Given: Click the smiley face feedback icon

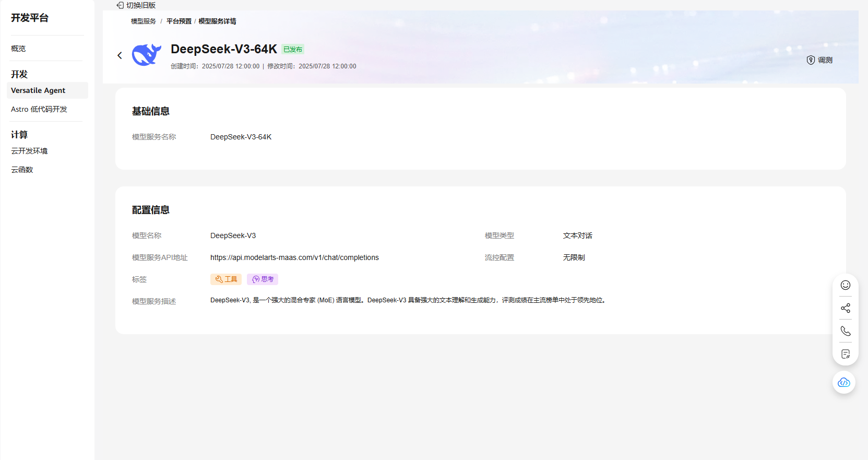Looking at the screenshot, I should (846, 285).
